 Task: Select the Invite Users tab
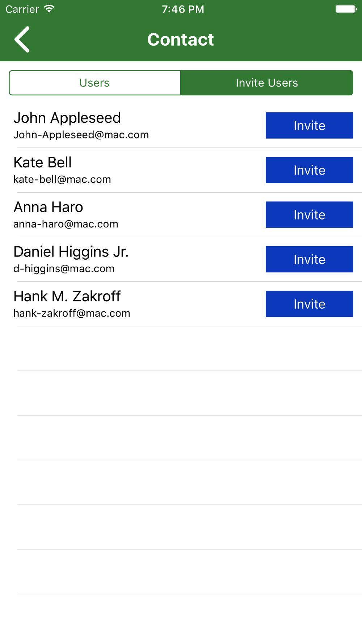267,83
